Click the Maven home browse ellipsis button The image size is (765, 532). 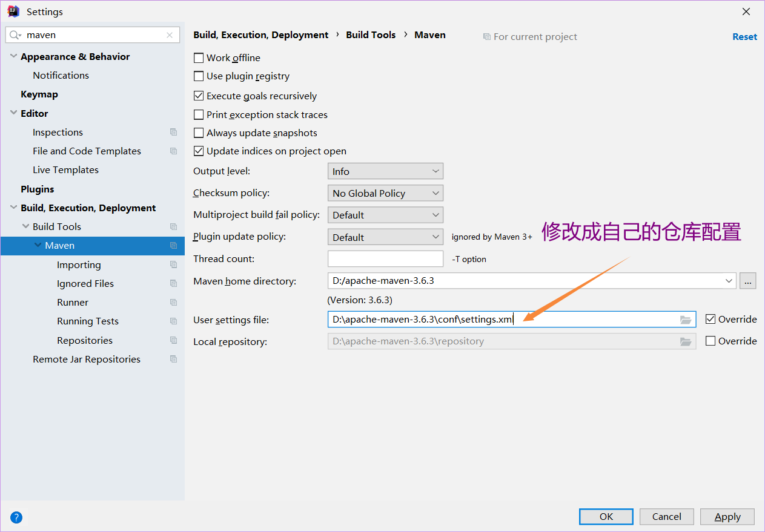(x=747, y=281)
